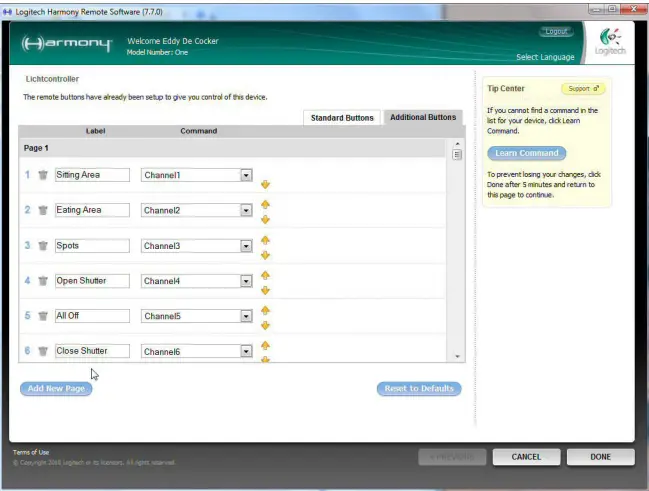This screenshot has width=649, height=491.
Task: Click the Label column header
Action: click(x=95, y=131)
